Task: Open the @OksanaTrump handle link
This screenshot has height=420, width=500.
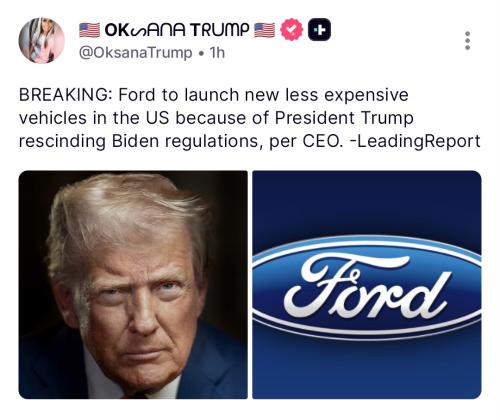Action: click(135, 53)
